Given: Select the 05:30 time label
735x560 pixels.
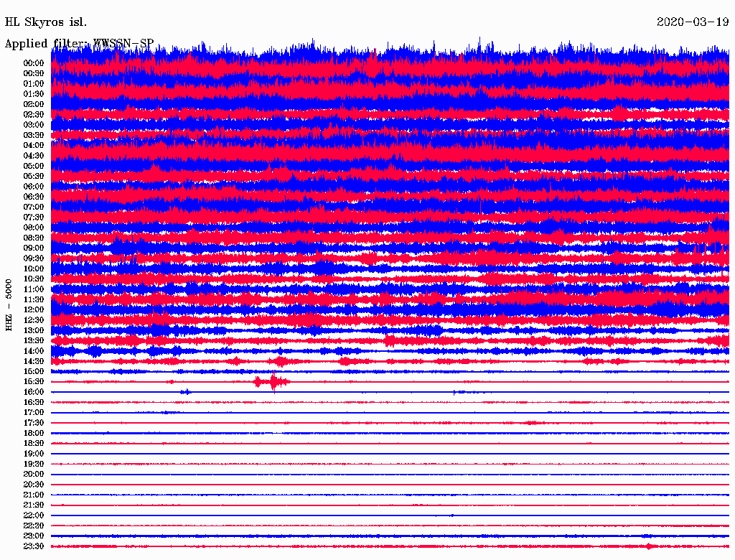Looking at the screenshot, I should pos(34,176).
